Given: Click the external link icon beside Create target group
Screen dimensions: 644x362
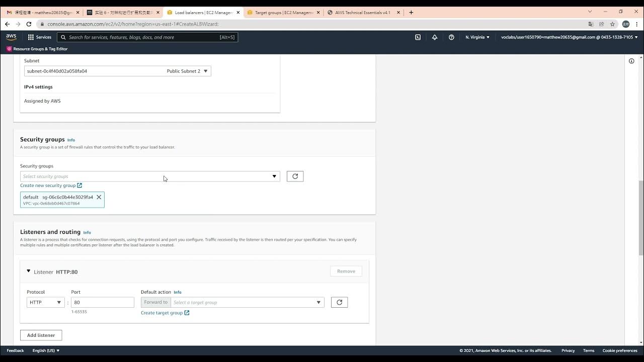Looking at the screenshot, I should [x=187, y=313].
